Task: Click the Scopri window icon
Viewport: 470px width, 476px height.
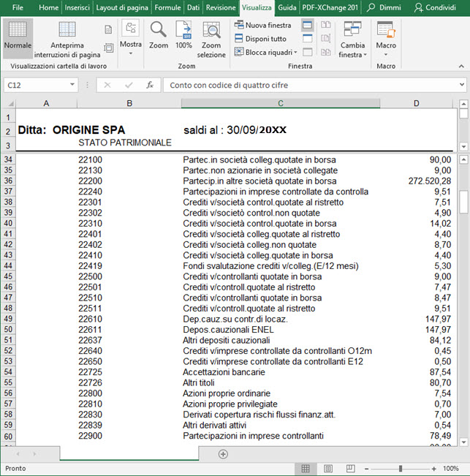Action: (308, 52)
